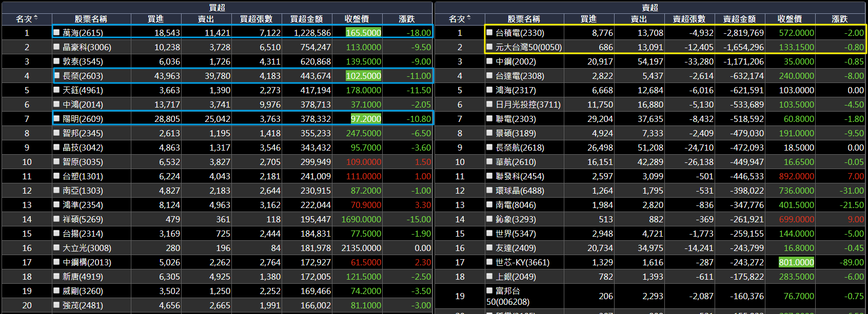The width and height of the screenshot is (868, 314).
Task: Tick the checkbox for 敦泰(3545)
Action: coord(57,61)
